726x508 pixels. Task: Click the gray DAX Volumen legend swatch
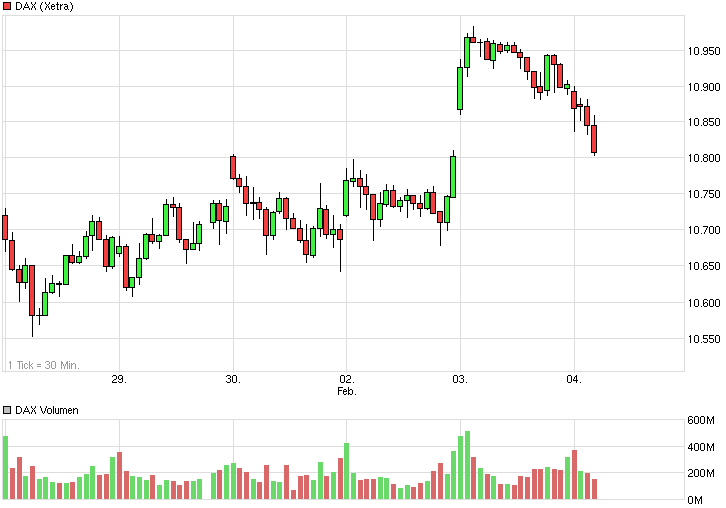pos(7,410)
